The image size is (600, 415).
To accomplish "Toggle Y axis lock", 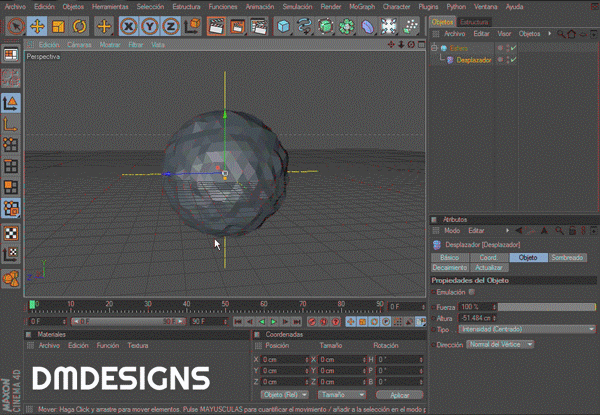I will [150, 26].
